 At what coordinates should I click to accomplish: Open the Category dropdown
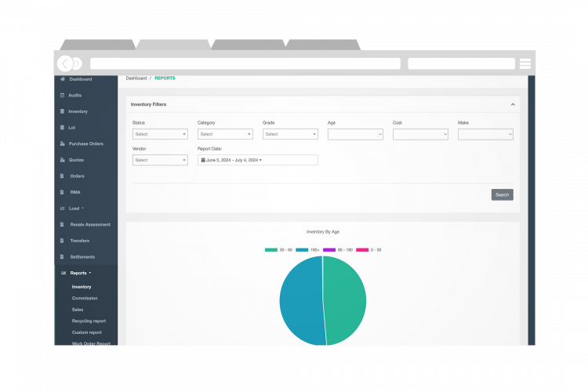point(225,134)
